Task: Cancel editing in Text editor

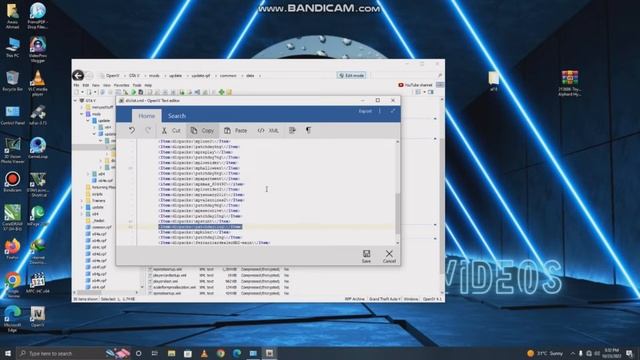Action: pos(389,256)
